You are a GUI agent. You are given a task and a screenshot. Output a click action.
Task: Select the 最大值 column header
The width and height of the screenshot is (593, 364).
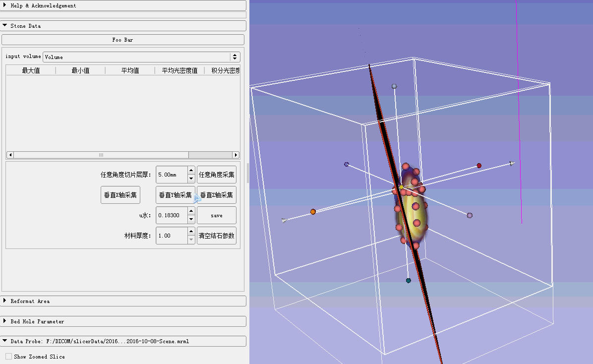click(x=31, y=70)
